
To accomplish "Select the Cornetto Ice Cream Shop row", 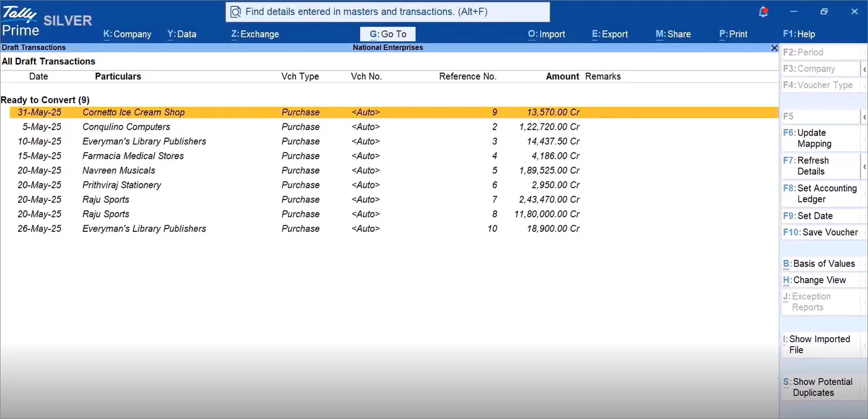I will click(x=394, y=112).
